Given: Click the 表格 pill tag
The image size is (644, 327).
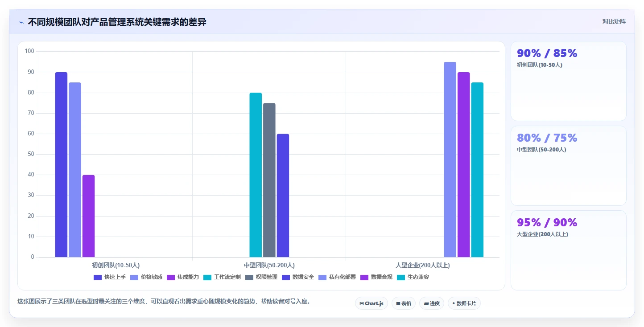Looking at the screenshot, I should click(x=404, y=303).
